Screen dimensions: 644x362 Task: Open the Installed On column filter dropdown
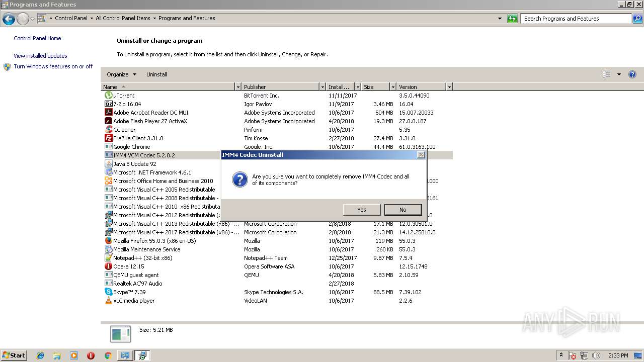coord(358,87)
